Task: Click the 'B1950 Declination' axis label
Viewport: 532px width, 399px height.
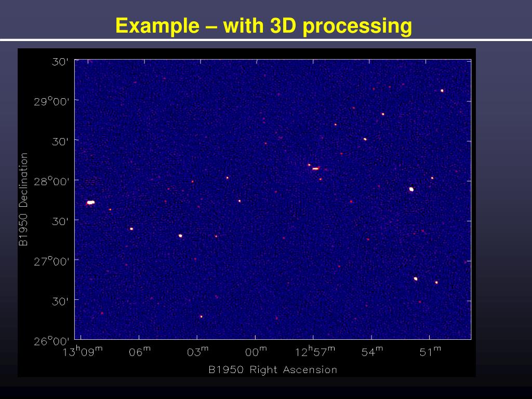Action: tap(23, 199)
